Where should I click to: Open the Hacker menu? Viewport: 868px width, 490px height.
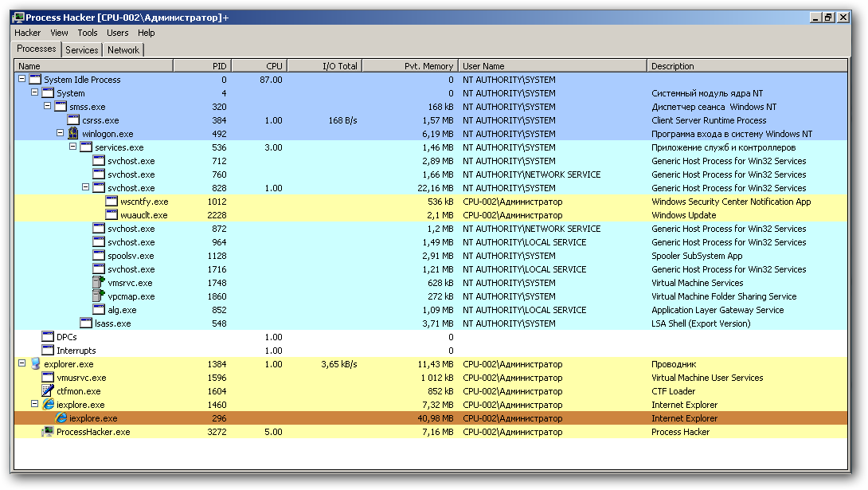point(27,33)
